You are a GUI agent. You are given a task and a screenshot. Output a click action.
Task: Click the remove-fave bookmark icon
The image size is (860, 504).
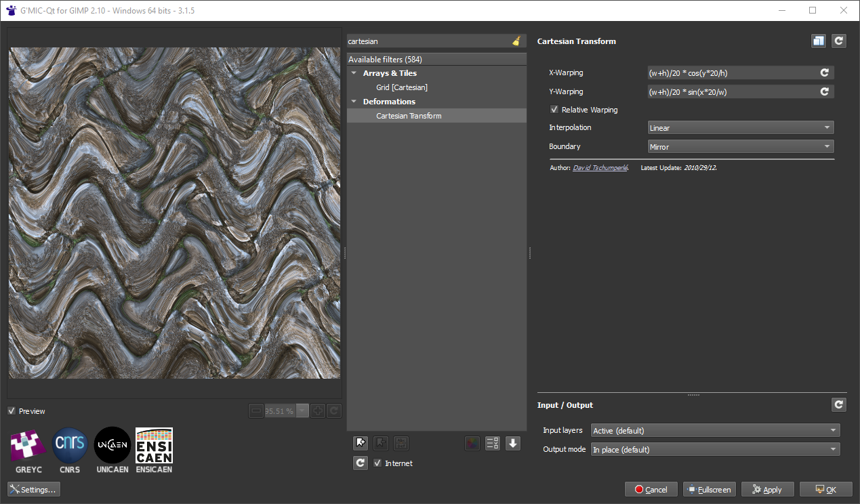381,443
